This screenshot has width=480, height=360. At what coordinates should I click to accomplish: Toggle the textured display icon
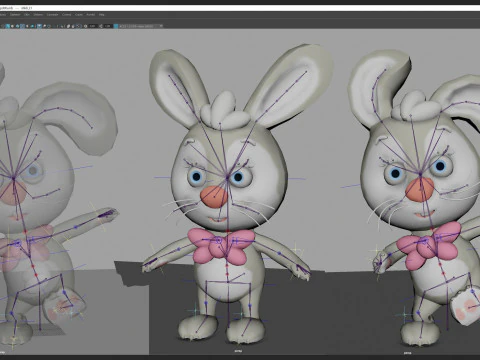coord(23,26)
